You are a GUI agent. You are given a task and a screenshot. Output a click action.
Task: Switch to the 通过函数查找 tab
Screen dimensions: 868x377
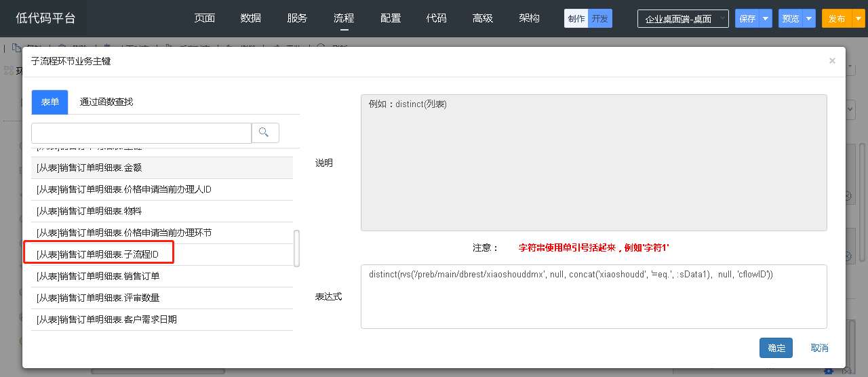click(x=106, y=102)
